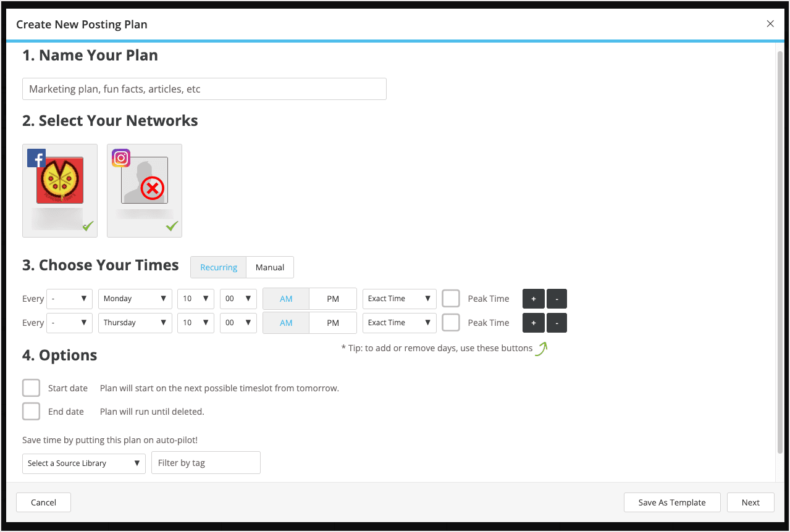Image resolution: width=790 pixels, height=532 pixels.
Task: Click the minus button on the Monday row
Action: pos(557,299)
